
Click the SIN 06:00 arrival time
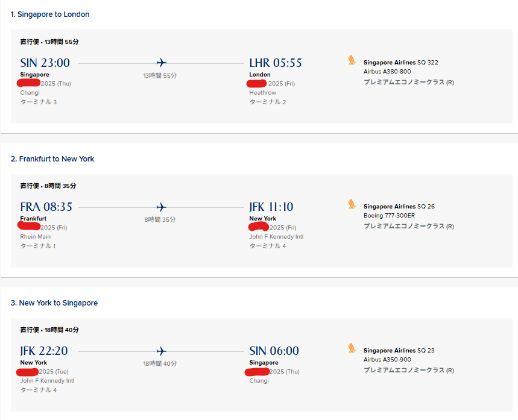point(274,351)
